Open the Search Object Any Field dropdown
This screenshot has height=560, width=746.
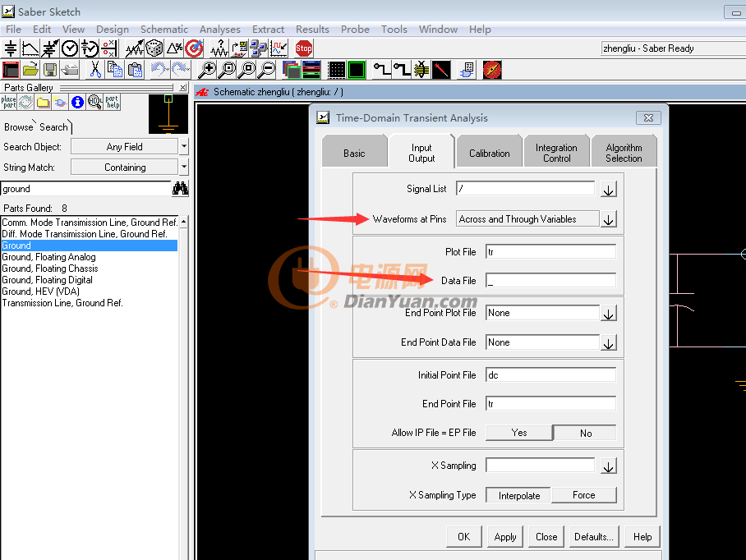pos(184,146)
